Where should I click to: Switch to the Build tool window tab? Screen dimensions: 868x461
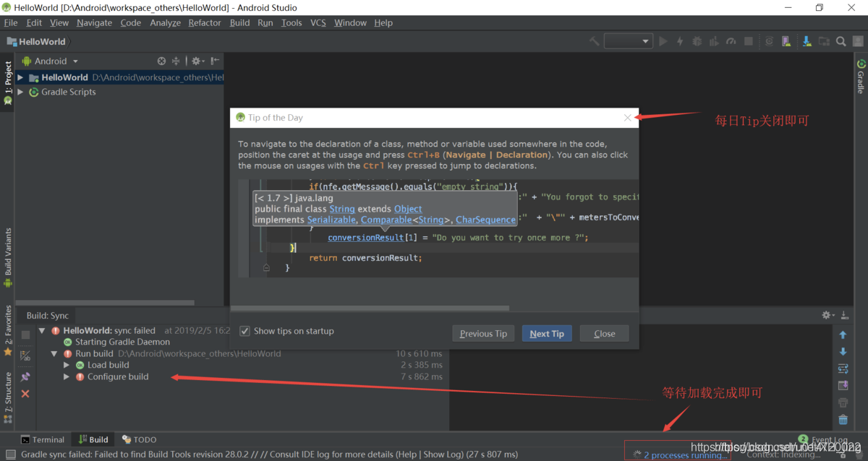[x=93, y=439]
